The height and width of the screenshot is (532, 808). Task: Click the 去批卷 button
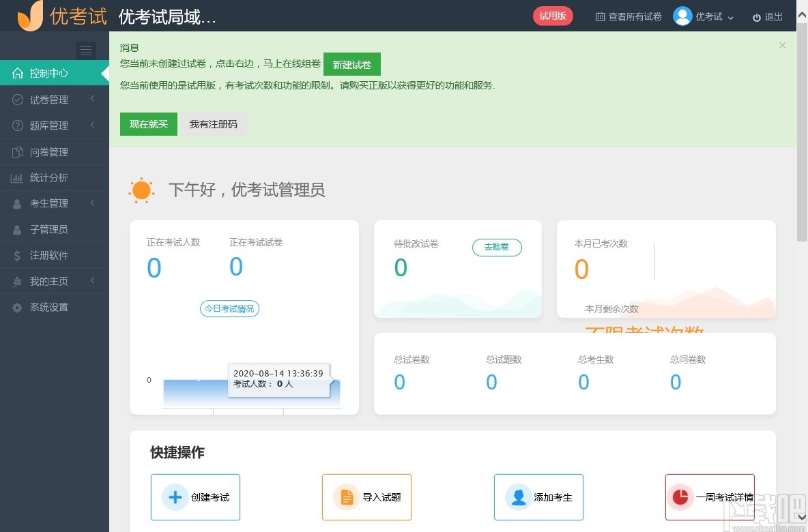coord(497,248)
